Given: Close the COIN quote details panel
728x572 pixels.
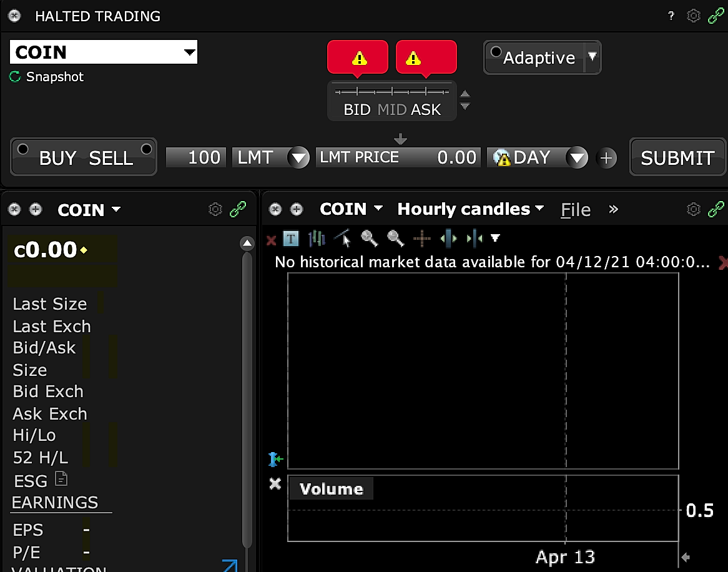Looking at the screenshot, I should pos(15,209).
